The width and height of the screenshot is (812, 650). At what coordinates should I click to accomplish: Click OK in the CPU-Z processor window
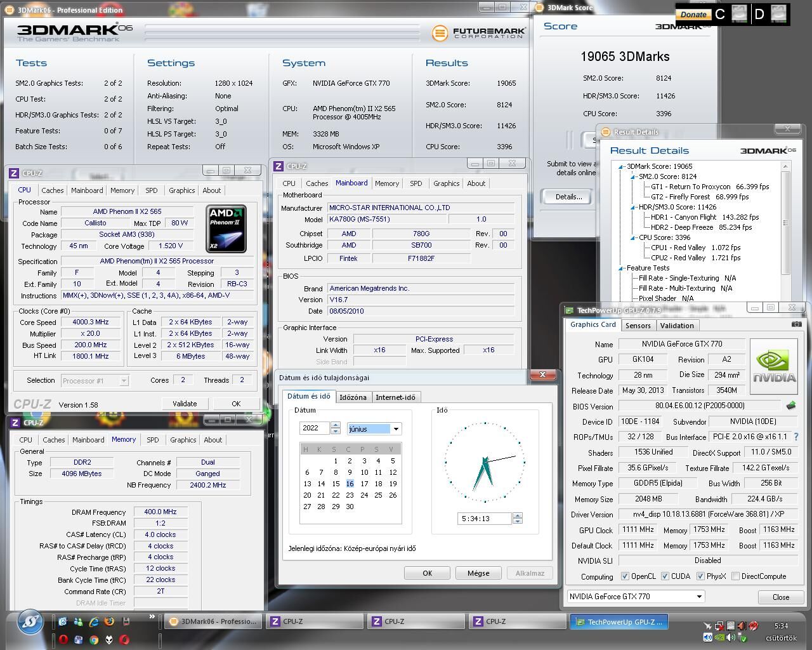[x=236, y=404]
